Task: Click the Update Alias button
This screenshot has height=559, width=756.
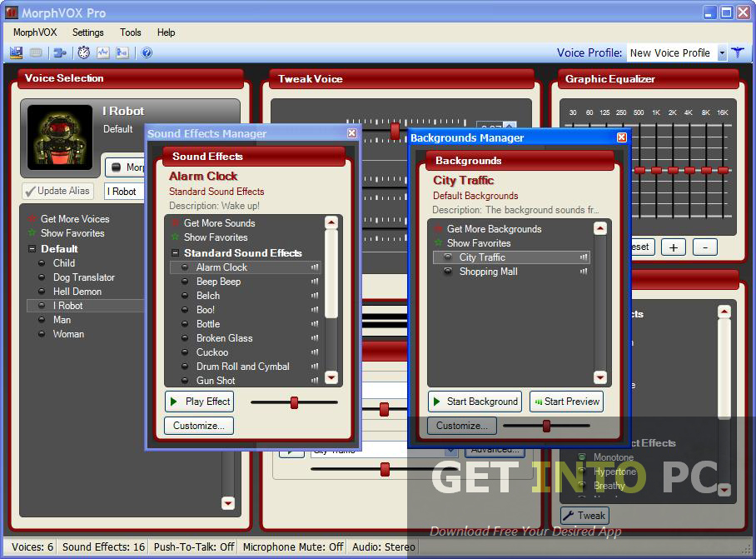Action: [x=57, y=191]
